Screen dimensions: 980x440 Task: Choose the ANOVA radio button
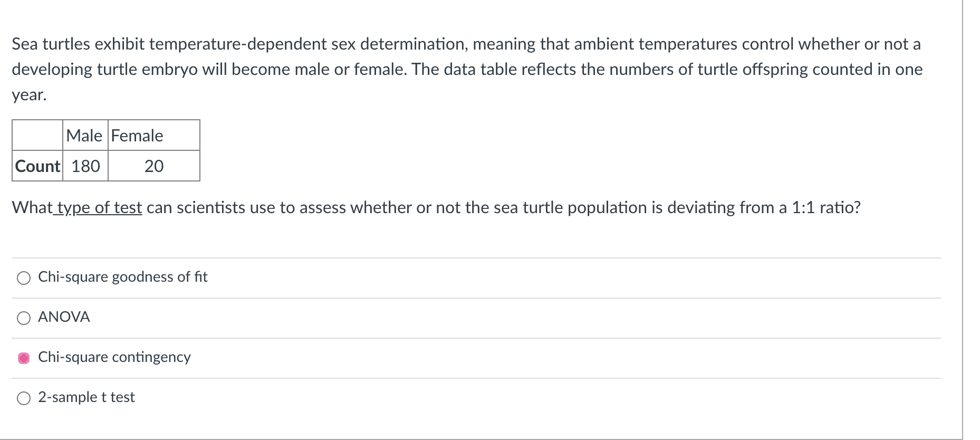(x=24, y=318)
